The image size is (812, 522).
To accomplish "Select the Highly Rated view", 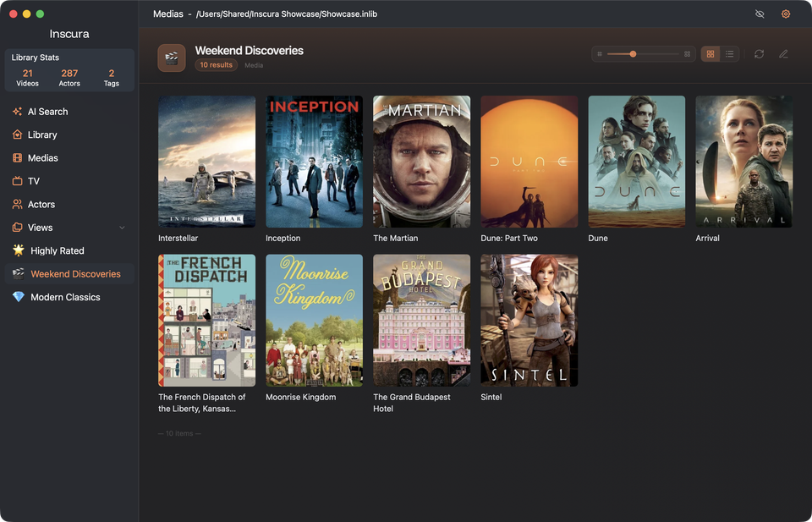I will [x=69, y=250].
